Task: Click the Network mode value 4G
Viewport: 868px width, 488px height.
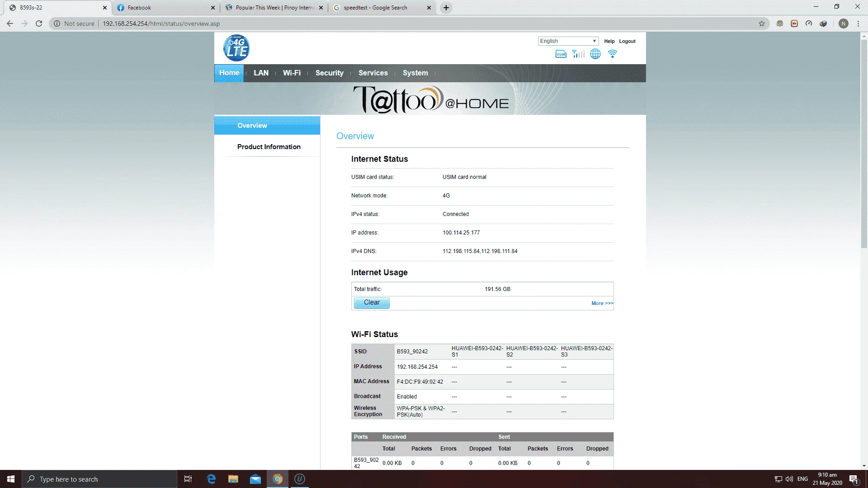Action: click(446, 196)
